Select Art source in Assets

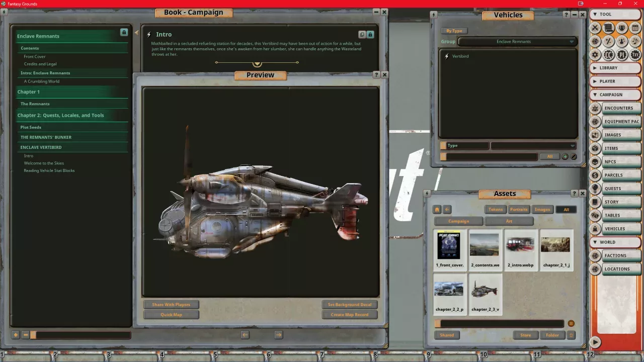pyautogui.click(x=509, y=221)
